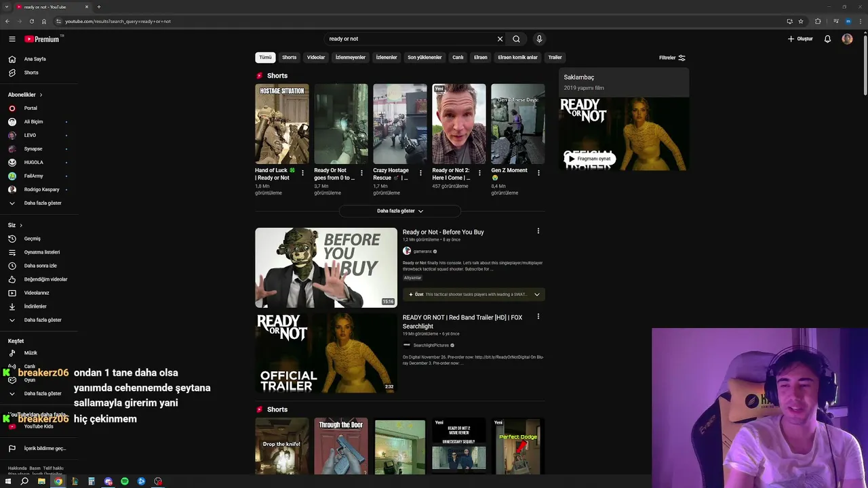Open the Crazy Hostage Rescue short thumbnail
This screenshot has width=868, height=488.
400,124
